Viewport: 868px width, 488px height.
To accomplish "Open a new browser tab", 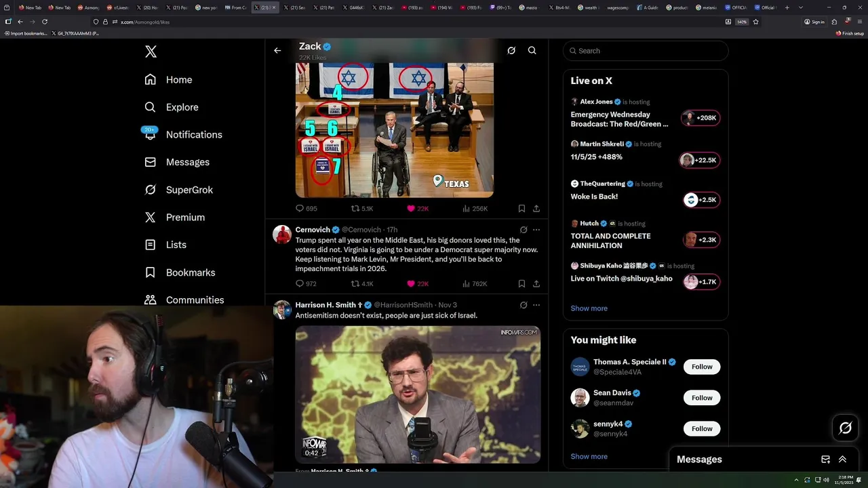I will point(787,7).
